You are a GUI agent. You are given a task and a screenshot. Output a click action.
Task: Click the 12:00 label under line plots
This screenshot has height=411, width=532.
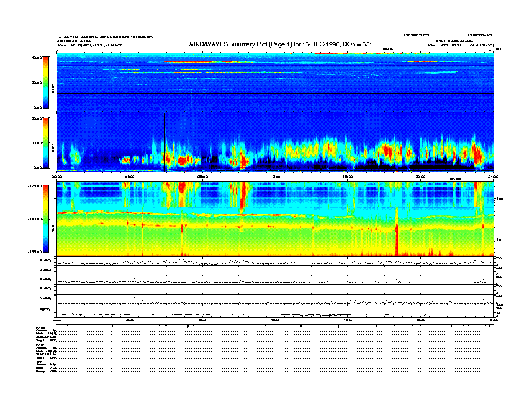coord(275,320)
